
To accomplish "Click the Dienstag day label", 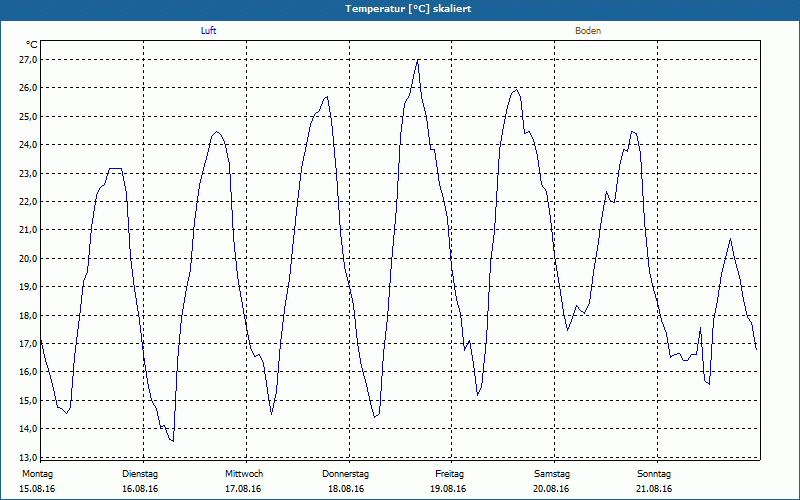I will point(140,474).
